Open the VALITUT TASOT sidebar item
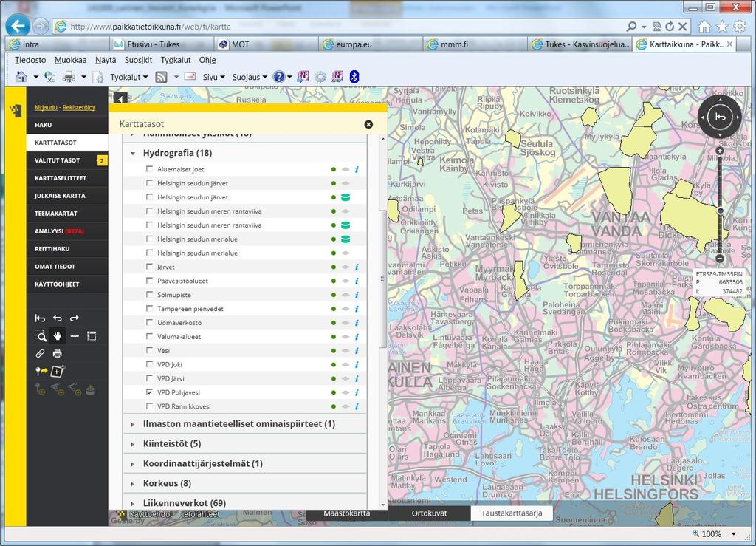 click(67, 160)
